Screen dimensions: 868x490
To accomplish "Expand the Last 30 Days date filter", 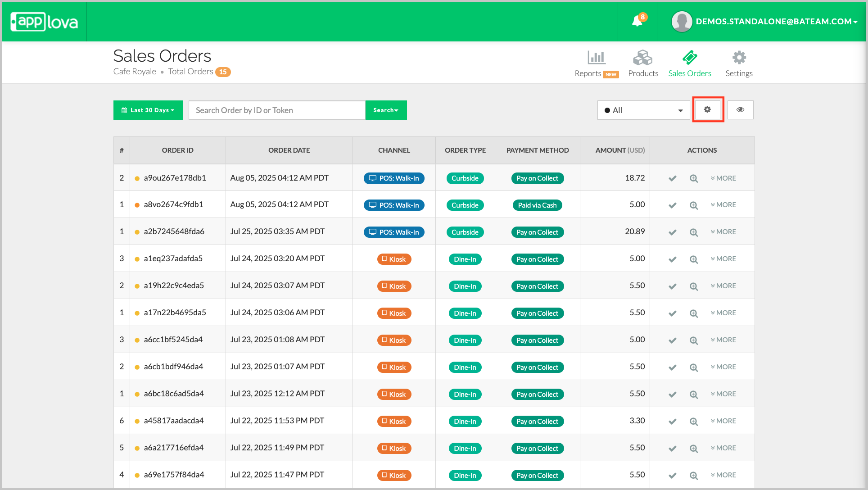I will [148, 110].
